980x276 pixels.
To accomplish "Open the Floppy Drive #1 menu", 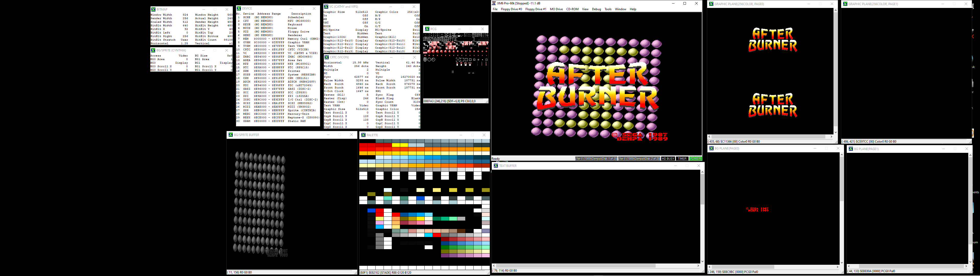I will tap(536, 9).
